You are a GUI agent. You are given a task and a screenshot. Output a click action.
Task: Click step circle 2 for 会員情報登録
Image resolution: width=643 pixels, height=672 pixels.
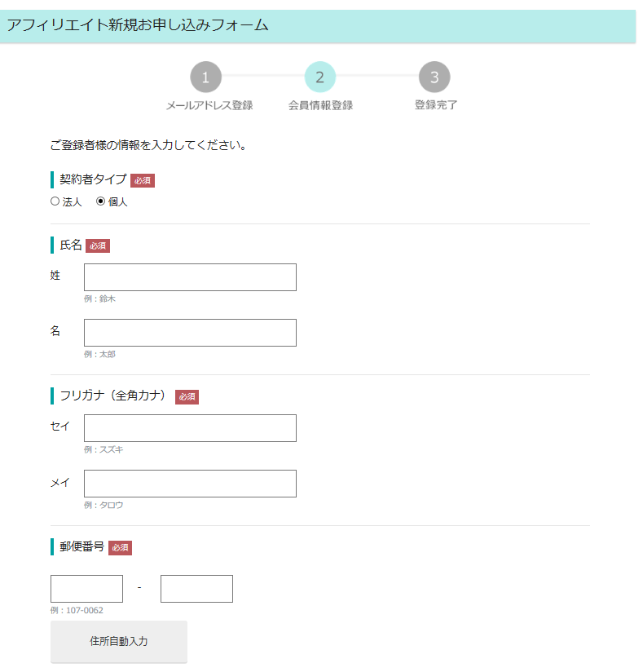coord(319,78)
